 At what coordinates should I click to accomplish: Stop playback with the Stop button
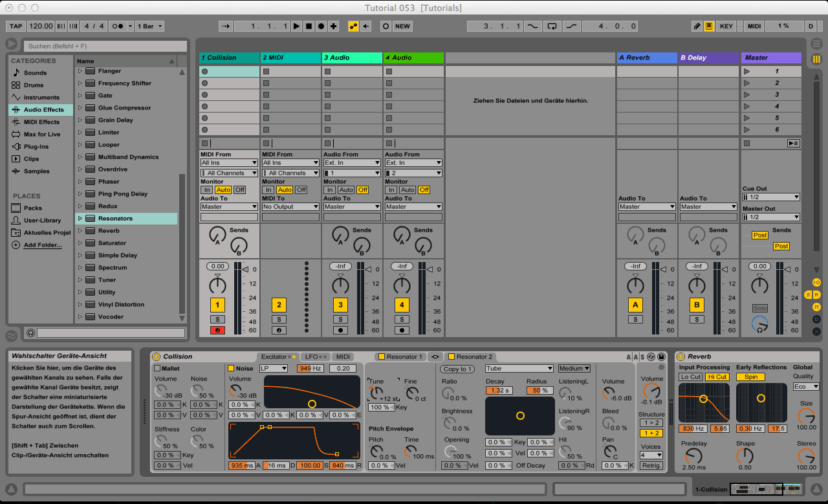point(309,27)
